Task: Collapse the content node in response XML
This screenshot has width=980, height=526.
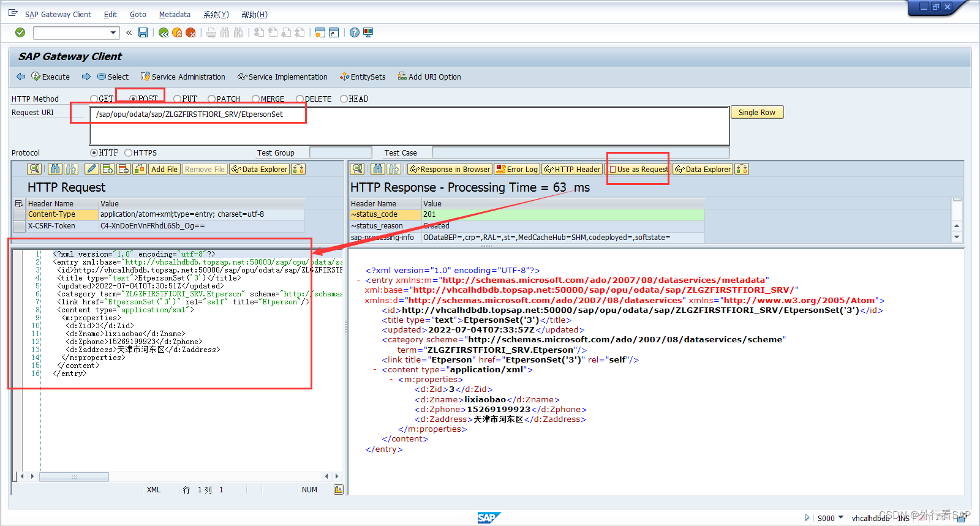Action: click(375, 370)
